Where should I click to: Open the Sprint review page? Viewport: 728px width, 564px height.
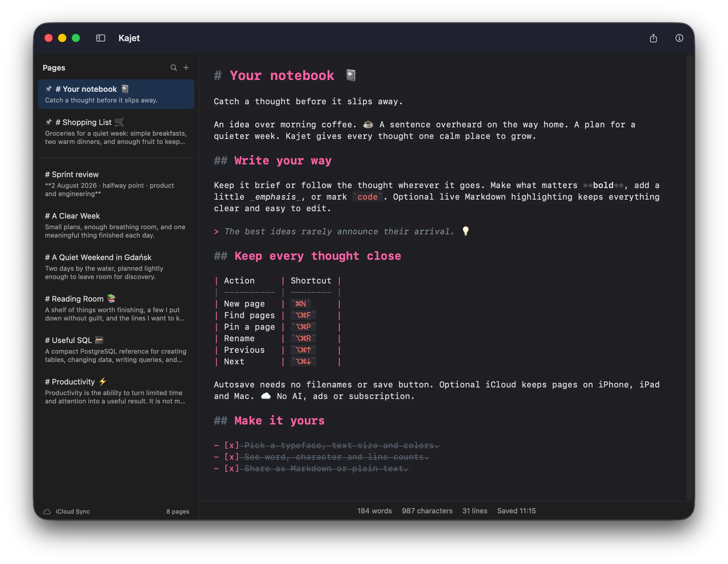tap(116, 184)
